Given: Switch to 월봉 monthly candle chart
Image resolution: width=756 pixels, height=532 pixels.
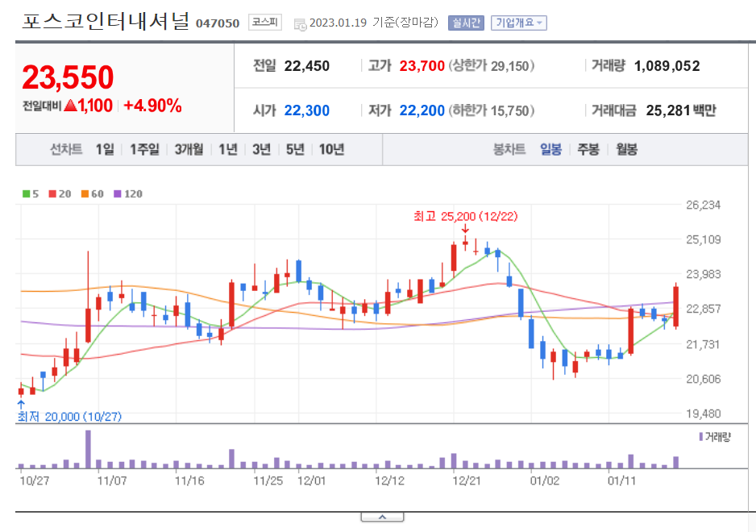Looking at the screenshot, I should 626,149.
